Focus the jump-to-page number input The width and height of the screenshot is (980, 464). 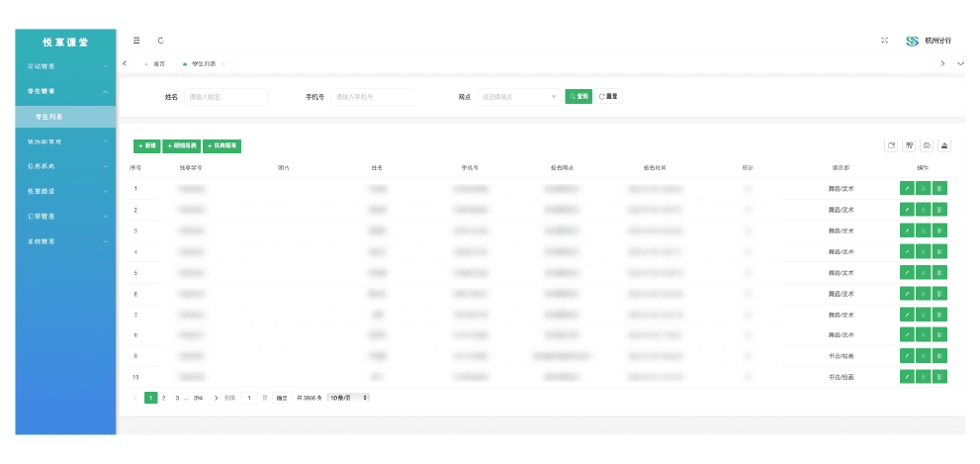(x=249, y=398)
